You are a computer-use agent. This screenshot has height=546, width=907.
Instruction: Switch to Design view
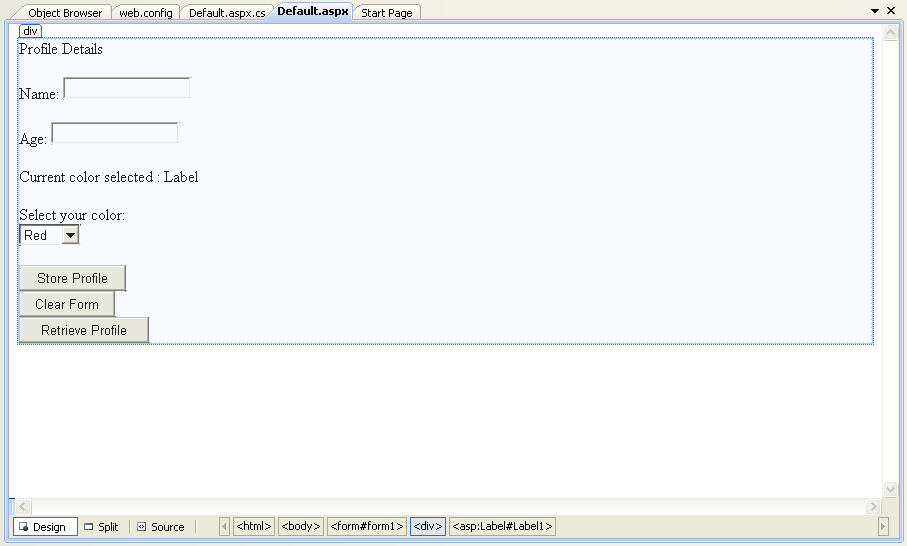(44, 527)
